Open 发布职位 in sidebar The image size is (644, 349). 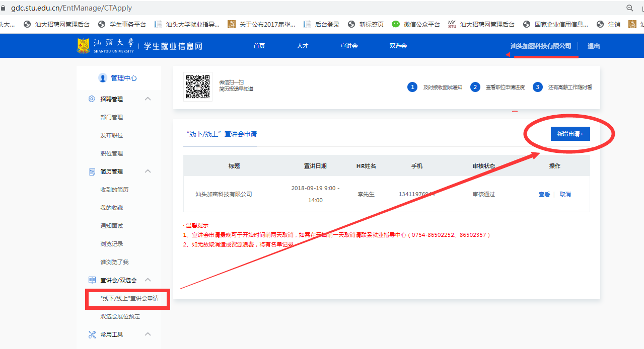pyautogui.click(x=112, y=135)
